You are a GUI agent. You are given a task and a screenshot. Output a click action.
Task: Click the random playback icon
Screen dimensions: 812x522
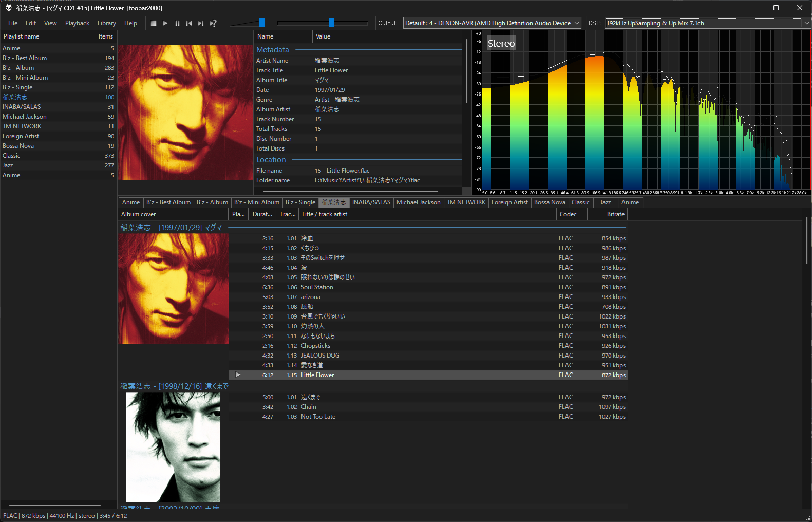coord(213,23)
